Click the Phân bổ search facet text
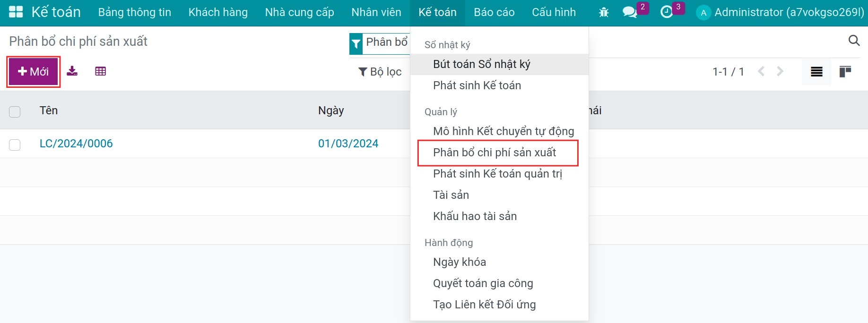 click(387, 42)
